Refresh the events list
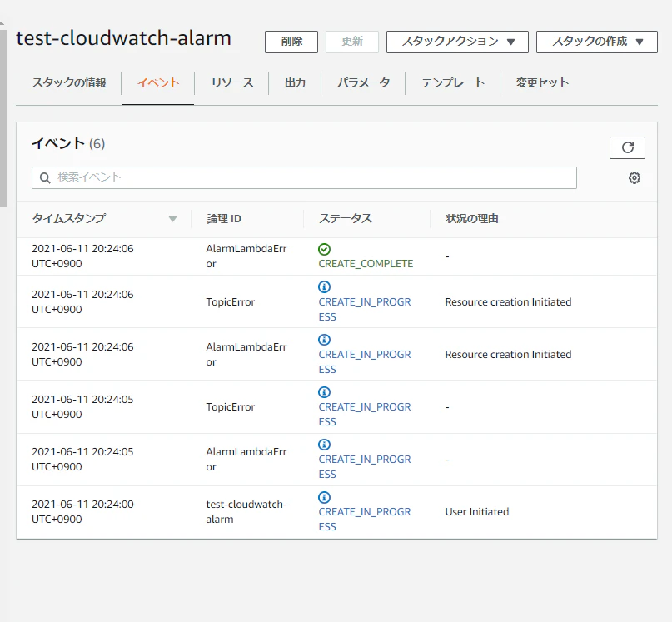Image resolution: width=672 pixels, height=622 pixels. click(627, 148)
